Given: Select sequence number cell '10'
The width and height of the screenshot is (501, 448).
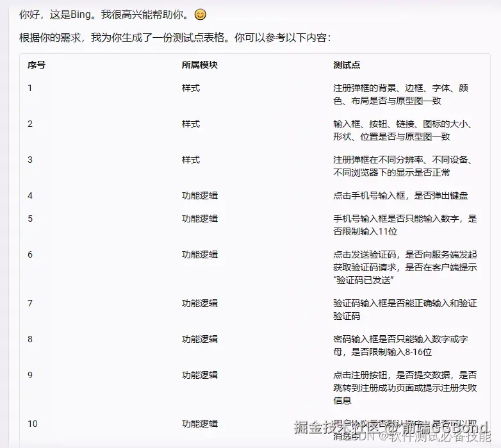Looking at the screenshot, I should coord(33,424).
